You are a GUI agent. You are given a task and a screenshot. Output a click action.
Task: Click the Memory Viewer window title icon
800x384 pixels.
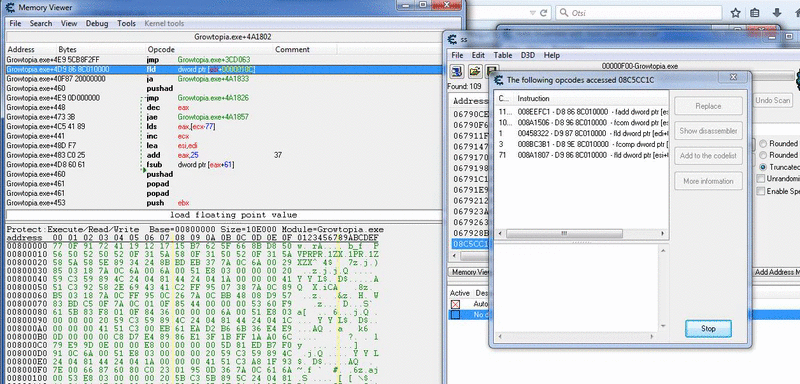pos(10,8)
